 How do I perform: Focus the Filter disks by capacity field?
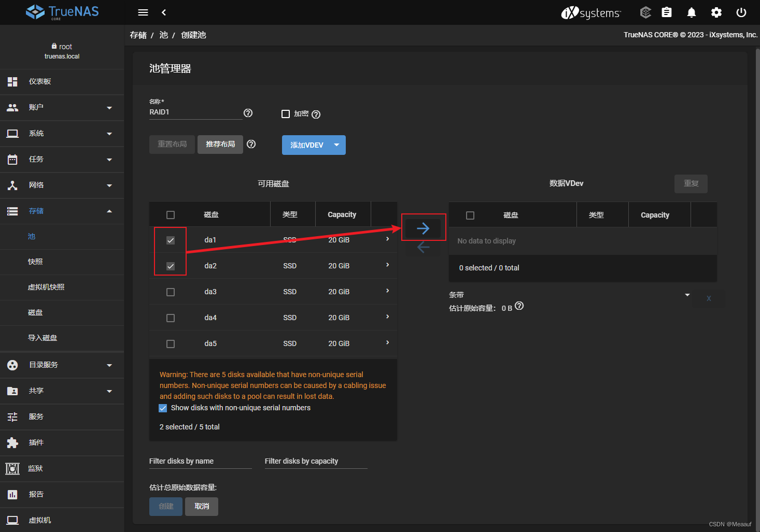[316, 462]
